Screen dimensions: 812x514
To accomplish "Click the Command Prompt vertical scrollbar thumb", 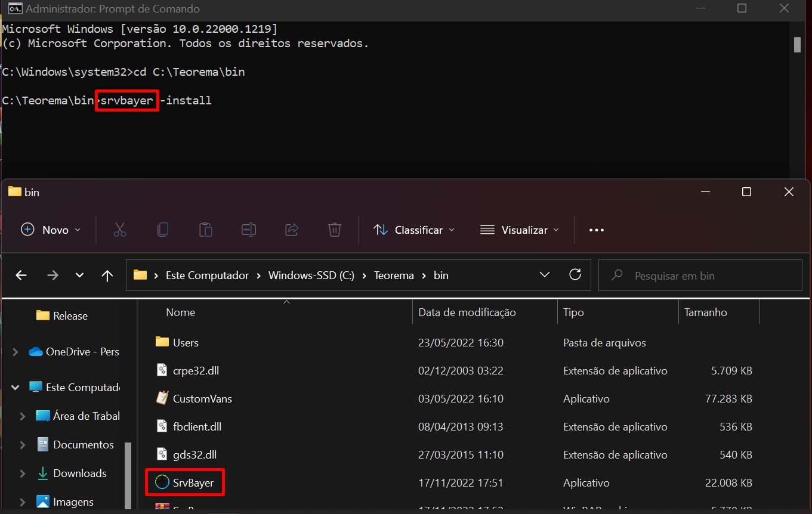I will pos(797,45).
